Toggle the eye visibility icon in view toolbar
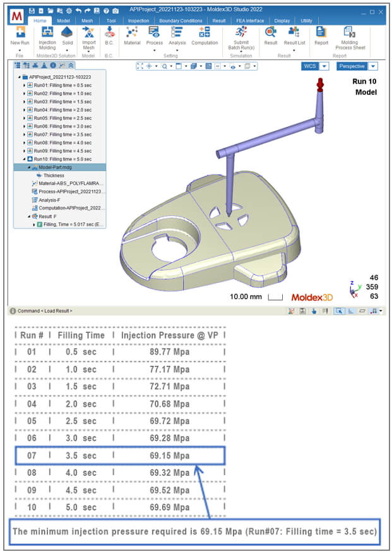The image size is (392, 554). (x=233, y=66)
